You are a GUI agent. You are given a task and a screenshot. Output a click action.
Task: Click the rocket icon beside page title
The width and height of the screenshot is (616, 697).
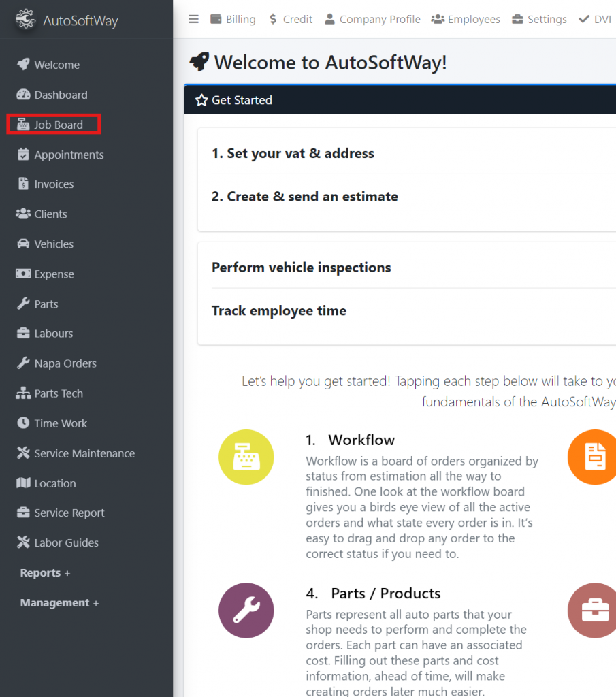(199, 62)
